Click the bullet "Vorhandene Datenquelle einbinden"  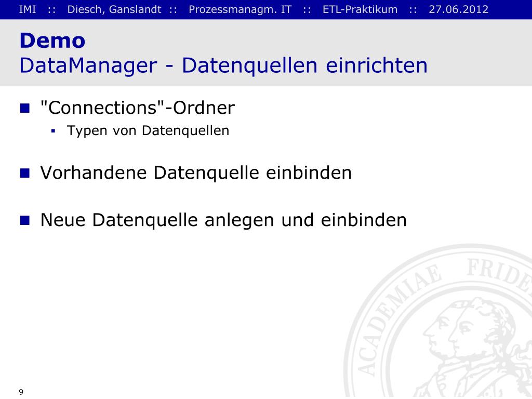196,172
